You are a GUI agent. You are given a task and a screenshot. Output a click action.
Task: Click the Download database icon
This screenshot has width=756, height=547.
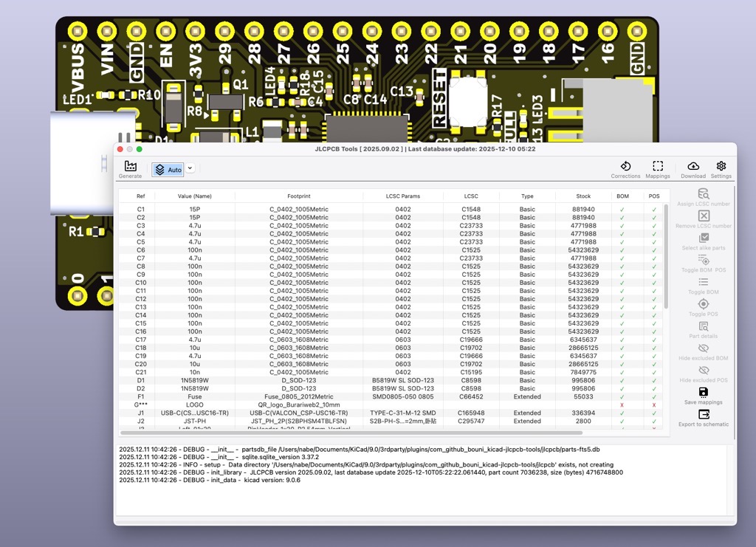(x=693, y=167)
